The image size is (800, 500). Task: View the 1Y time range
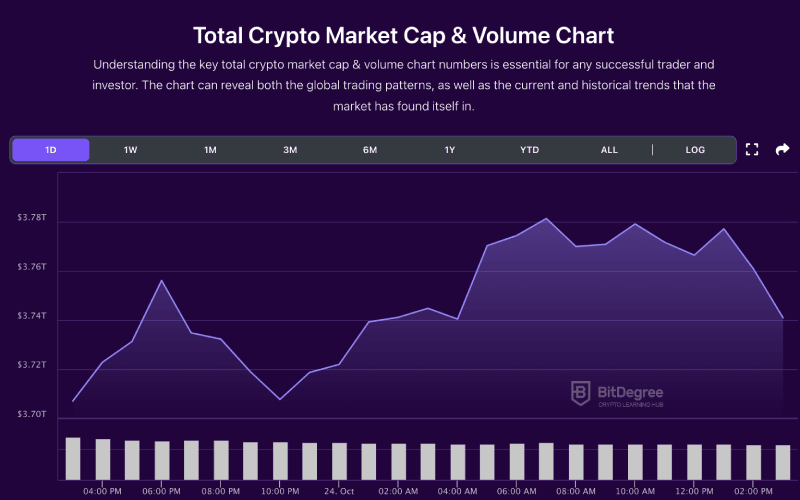[x=450, y=150]
